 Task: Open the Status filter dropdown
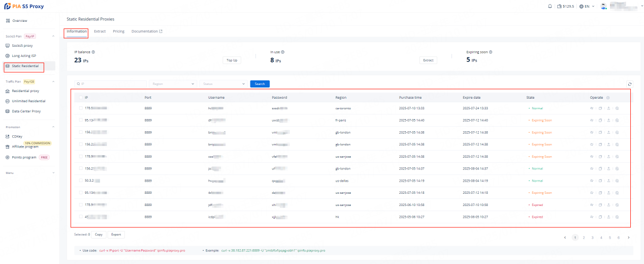[x=223, y=84]
